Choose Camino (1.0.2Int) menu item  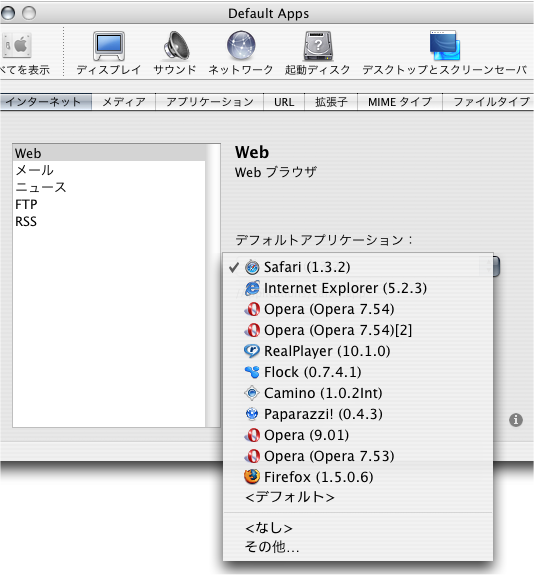pyautogui.click(x=358, y=393)
